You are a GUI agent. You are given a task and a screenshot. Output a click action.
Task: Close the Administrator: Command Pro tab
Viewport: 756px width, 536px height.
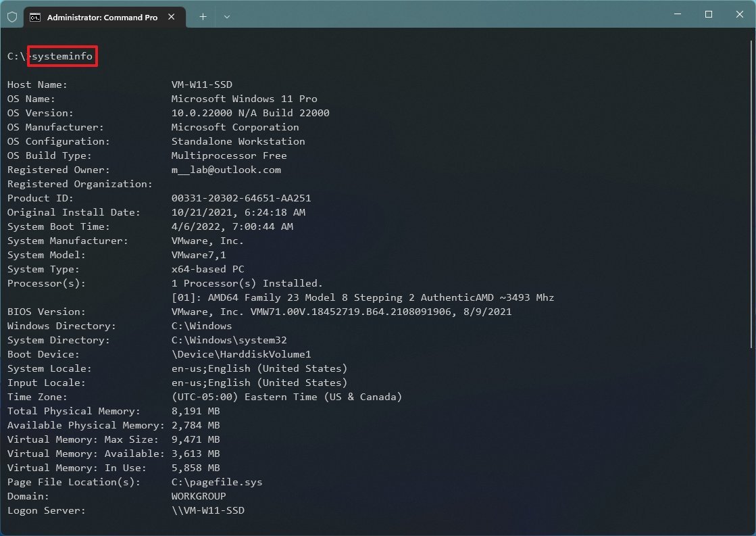tap(171, 17)
